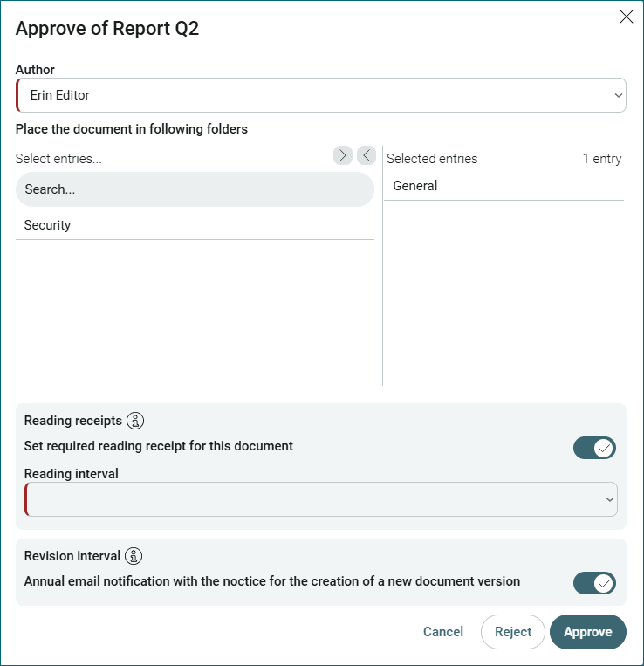The image size is (644, 666).
Task: Show info about Revision interval
Action: (134, 556)
